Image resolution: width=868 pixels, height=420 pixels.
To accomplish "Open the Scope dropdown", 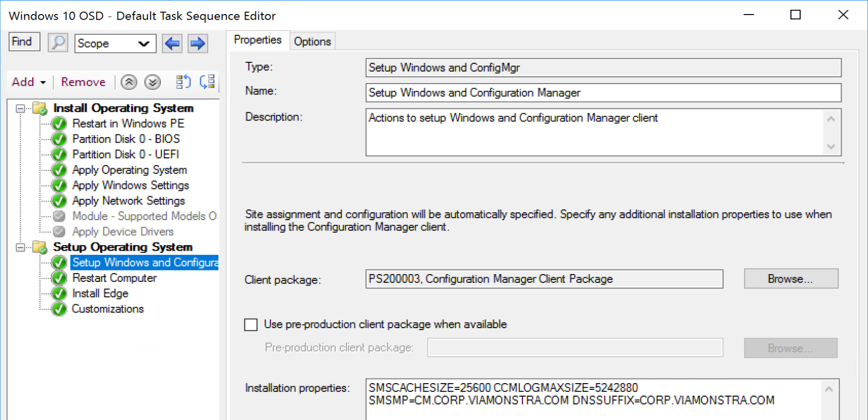I will [115, 44].
